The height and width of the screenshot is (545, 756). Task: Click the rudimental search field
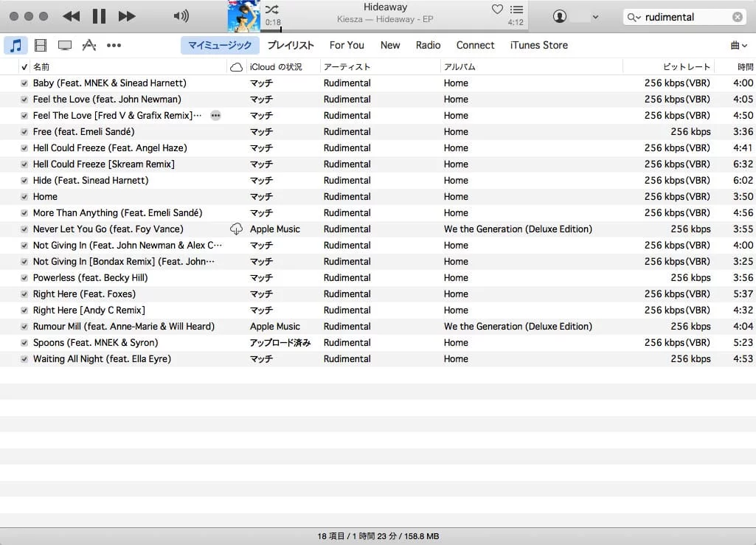tap(686, 18)
